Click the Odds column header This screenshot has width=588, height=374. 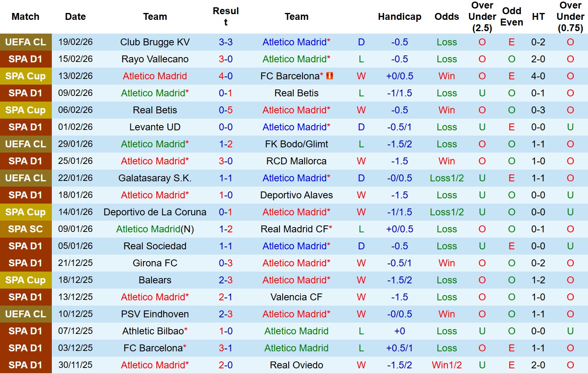[x=447, y=17]
